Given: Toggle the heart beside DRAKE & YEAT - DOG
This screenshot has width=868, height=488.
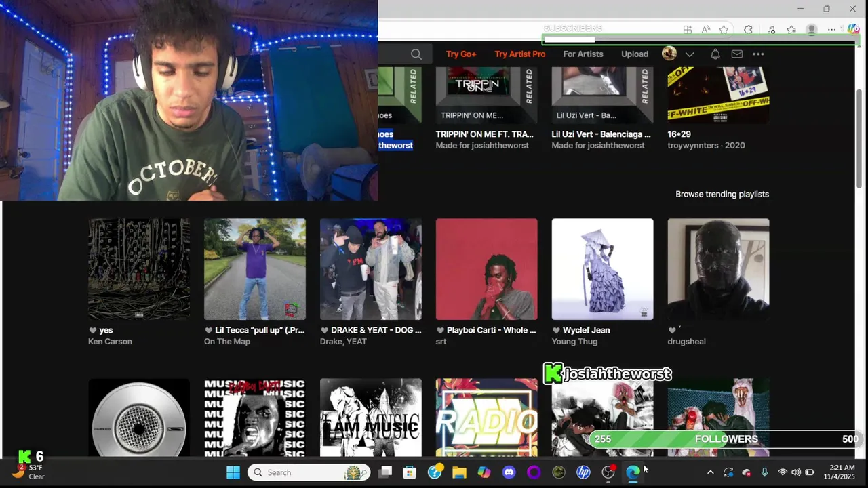Looking at the screenshot, I should click(325, 331).
